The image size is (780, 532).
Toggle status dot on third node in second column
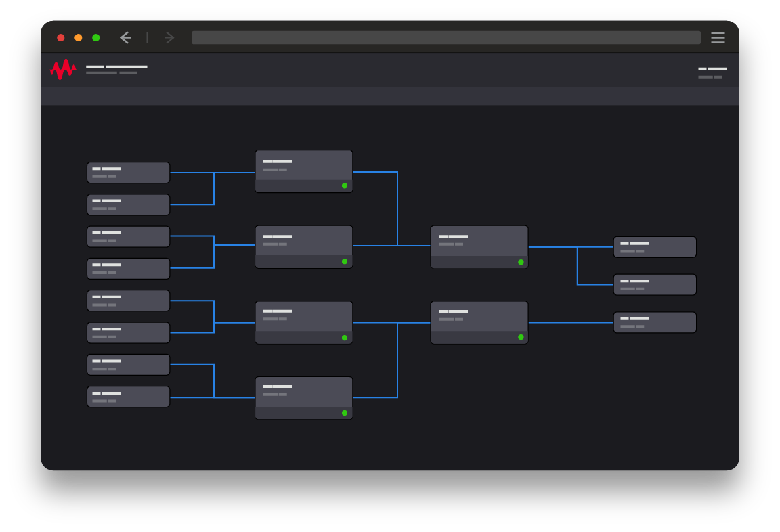tap(345, 338)
